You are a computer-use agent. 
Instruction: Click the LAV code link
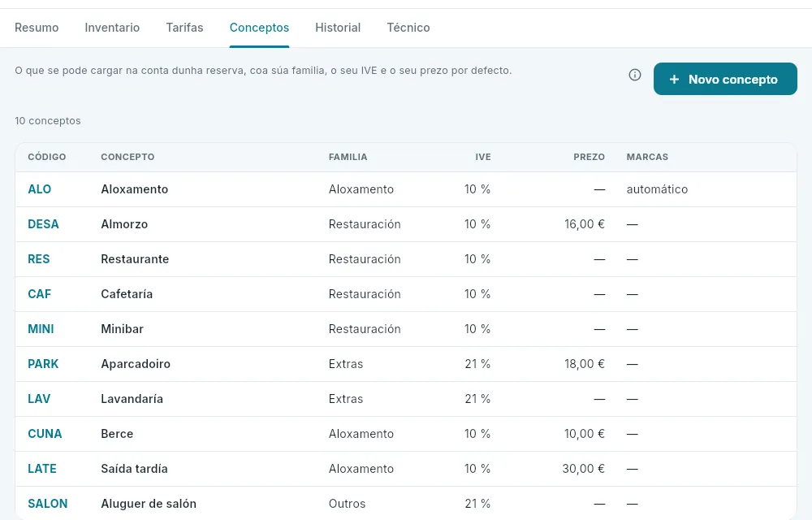[39, 399]
